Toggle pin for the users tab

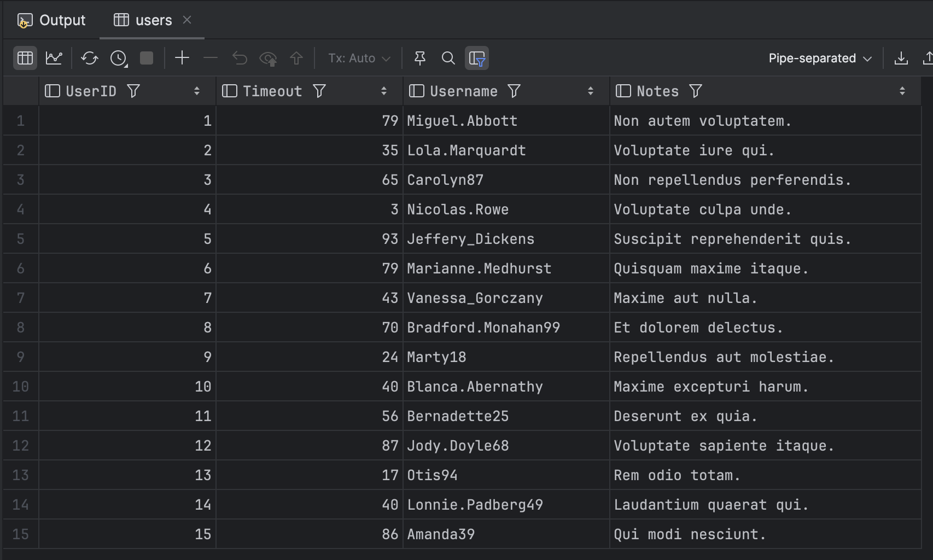pyautogui.click(x=419, y=58)
